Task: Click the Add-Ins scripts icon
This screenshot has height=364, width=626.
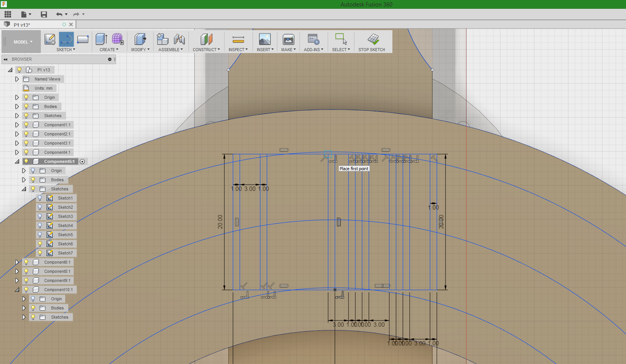Action: tap(313, 39)
